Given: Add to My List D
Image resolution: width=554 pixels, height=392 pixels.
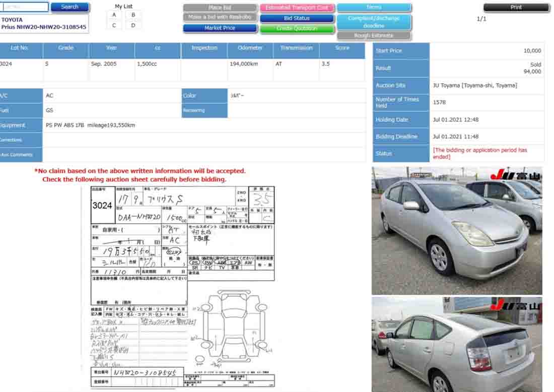Looking at the screenshot, I should click(133, 26).
